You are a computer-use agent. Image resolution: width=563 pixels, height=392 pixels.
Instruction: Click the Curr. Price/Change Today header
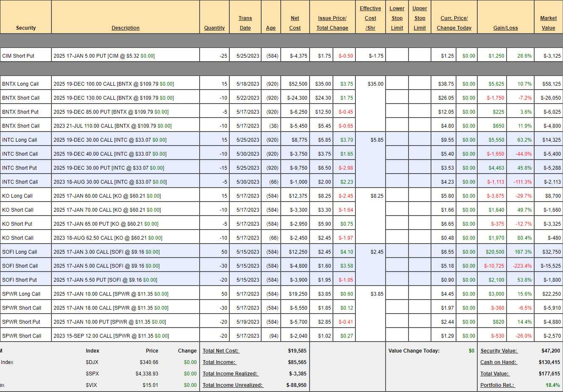454,23
